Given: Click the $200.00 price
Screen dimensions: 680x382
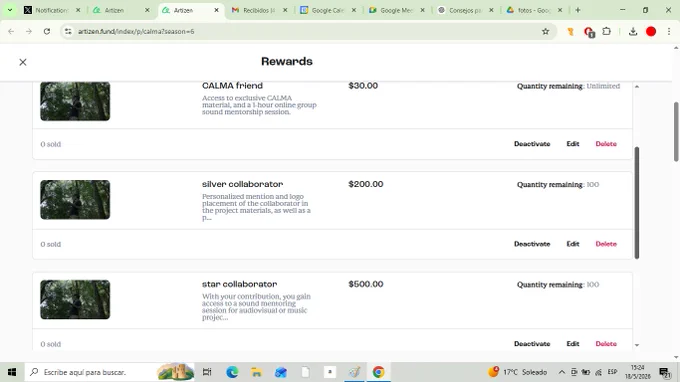Looking at the screenshot, I should (366, 184).
